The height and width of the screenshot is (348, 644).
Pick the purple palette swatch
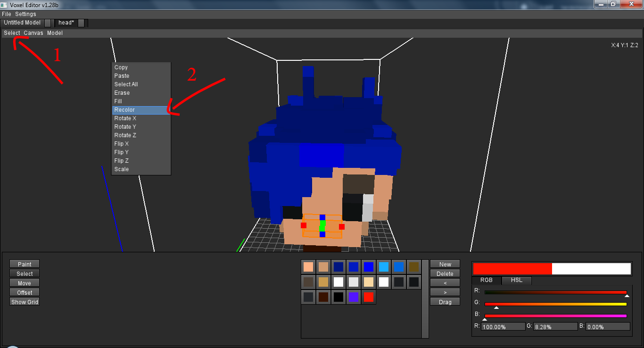click(354, 297)
